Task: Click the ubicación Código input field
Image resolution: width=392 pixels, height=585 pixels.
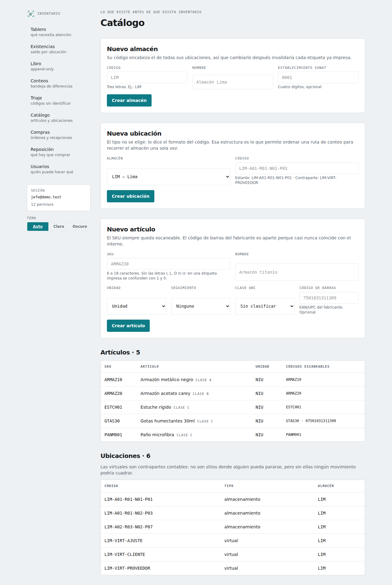Action: tap(297, 168)
